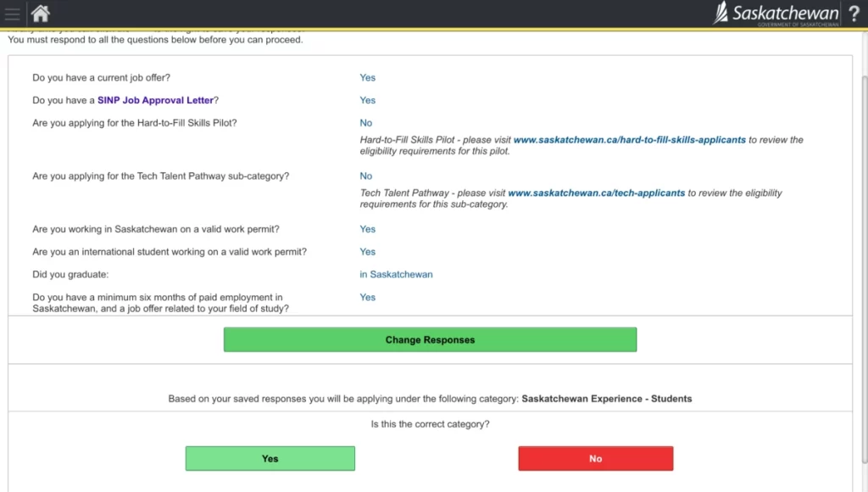Click 'Yes' answer for valid work permit question
This screenshot has width=868, height=492.
pos(367,229)
